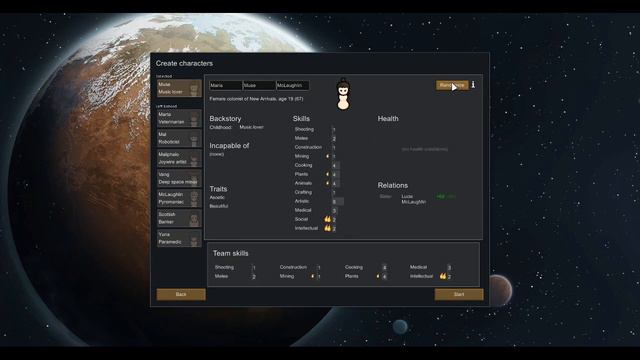Click the Randomize button
The image size is (640, 360).
point(452,85)
